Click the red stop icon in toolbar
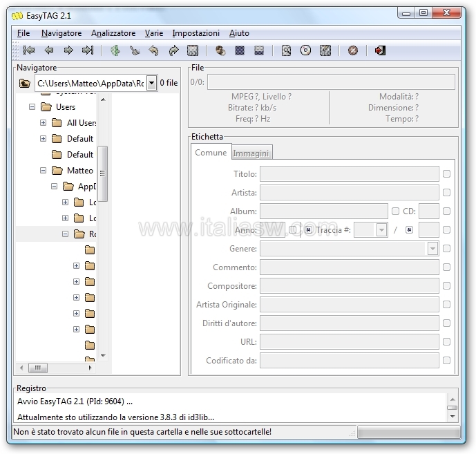Screen dimensions: 476x454 coord(353,50)
